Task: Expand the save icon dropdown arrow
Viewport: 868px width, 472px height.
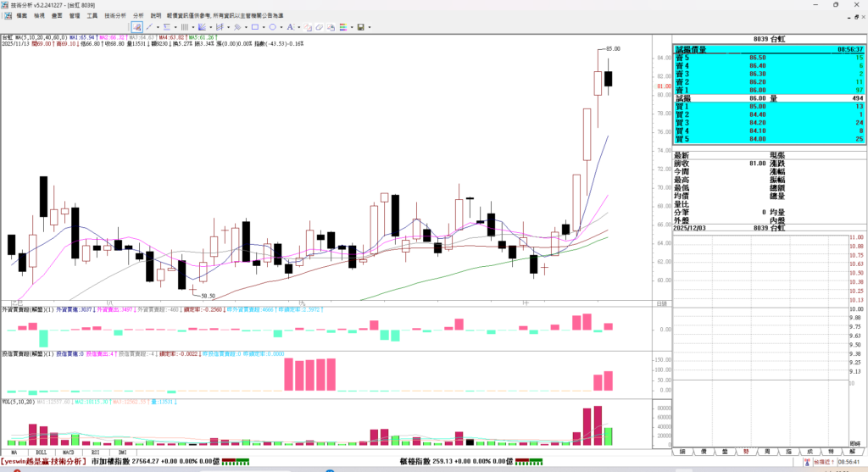Action: point(370,27)
